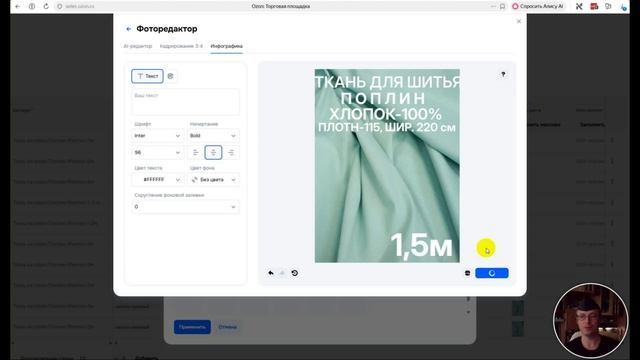Click the sticker icon next to Текст

(x=171, y=76)
